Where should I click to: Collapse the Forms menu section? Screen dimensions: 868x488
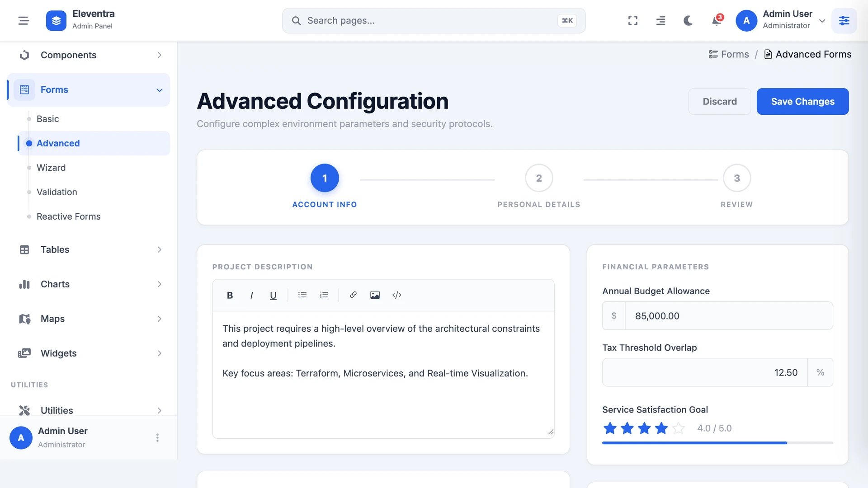89,90
